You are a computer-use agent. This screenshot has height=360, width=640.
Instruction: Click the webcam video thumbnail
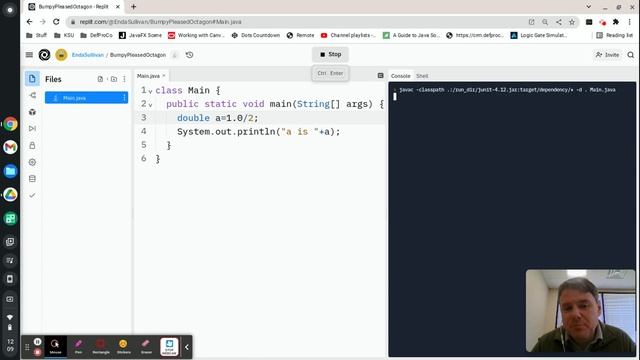coord(580,311)
